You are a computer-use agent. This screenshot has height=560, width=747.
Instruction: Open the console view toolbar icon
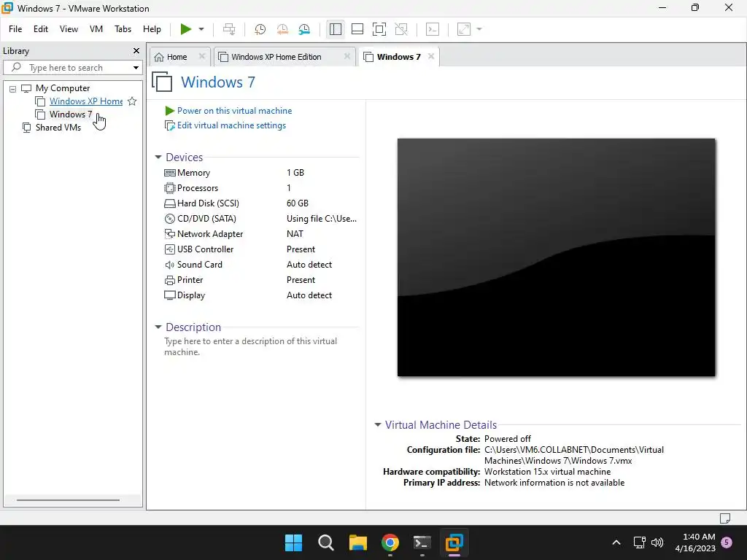(x=433, y=29)
